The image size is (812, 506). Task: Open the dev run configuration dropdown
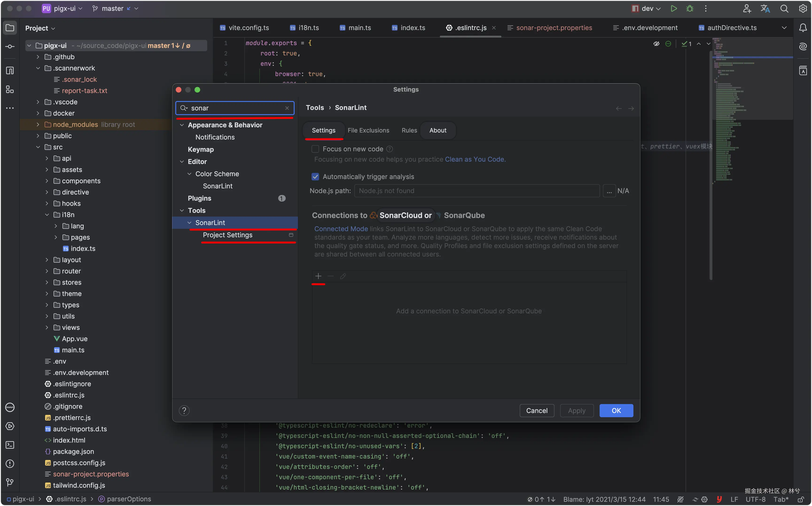coord(647,9)
